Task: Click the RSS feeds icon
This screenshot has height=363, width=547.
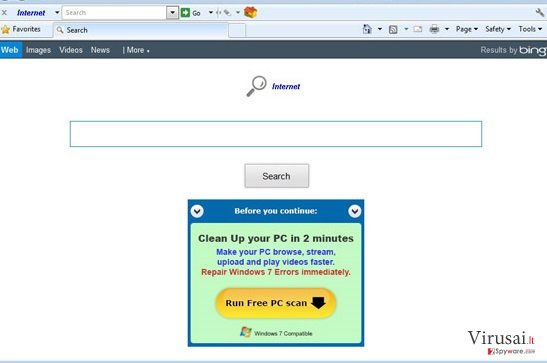Action: coord(393,29)
